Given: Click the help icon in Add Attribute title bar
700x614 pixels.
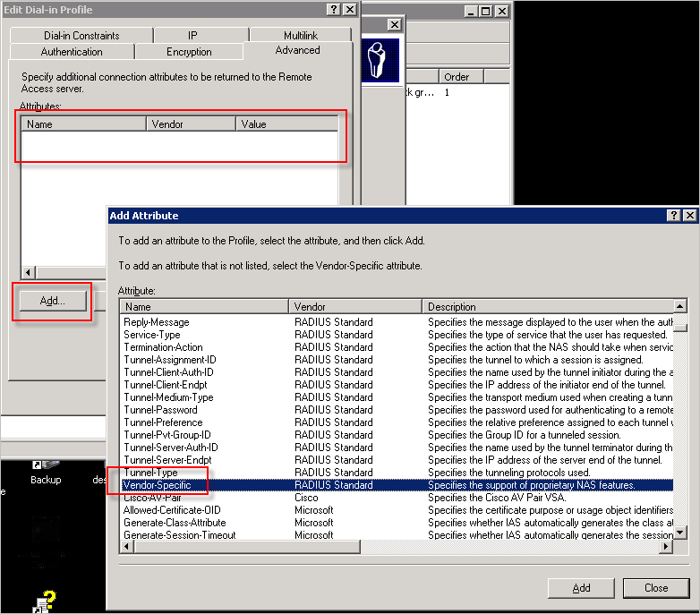Looking at the screenshot, I should (x=673, y=216).
